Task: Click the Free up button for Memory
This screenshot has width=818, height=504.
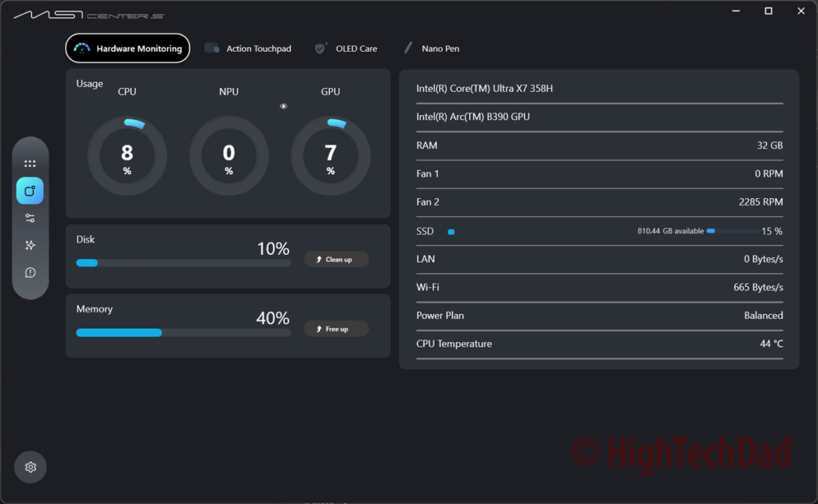Action: [336, 328]
